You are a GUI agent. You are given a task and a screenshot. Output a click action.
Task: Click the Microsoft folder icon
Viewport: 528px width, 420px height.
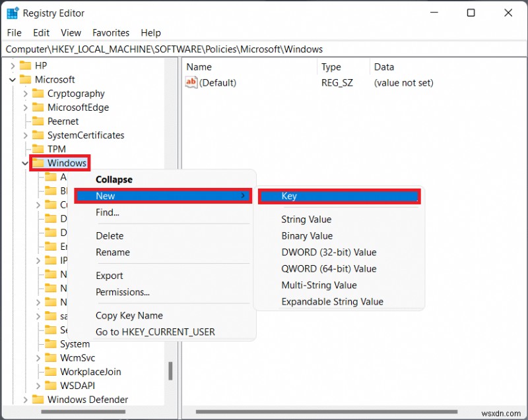[x=25, y=79]
